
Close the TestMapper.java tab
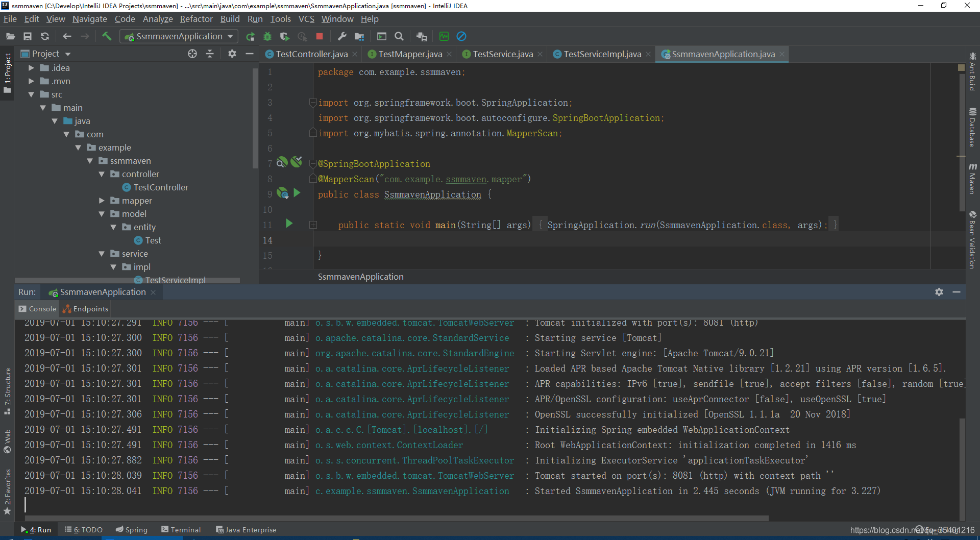[449, 54]
